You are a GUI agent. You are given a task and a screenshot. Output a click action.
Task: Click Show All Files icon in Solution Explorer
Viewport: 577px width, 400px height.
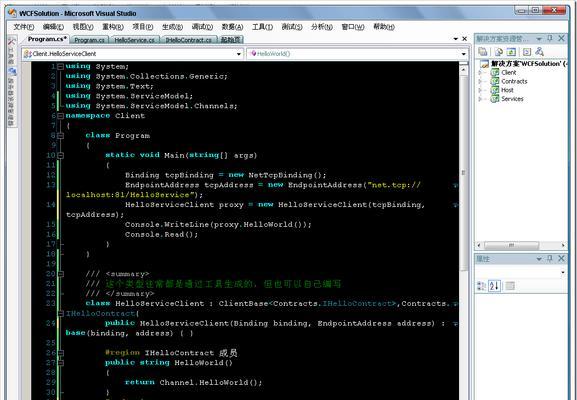pyautogui.click(x=499, y=52)
